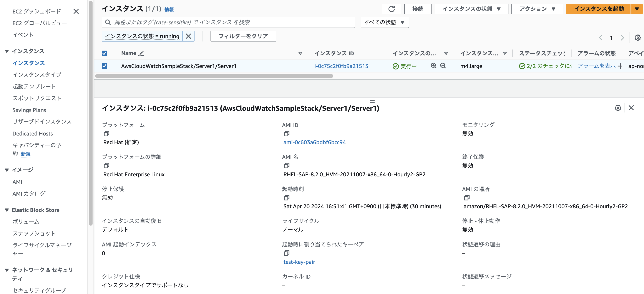The height and width of the screenshot is (294, 644).
Task: Open table preferences gear icon near pagination
Action: tap(637, 38)
